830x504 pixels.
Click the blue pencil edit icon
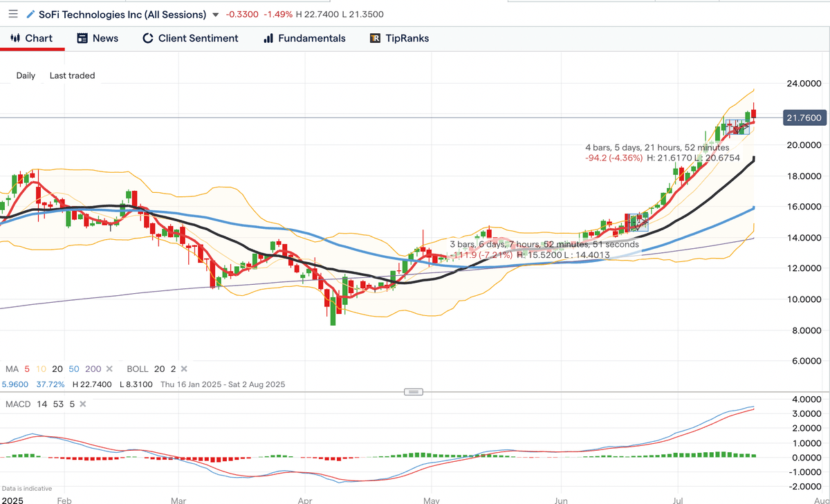coord(30,14)
